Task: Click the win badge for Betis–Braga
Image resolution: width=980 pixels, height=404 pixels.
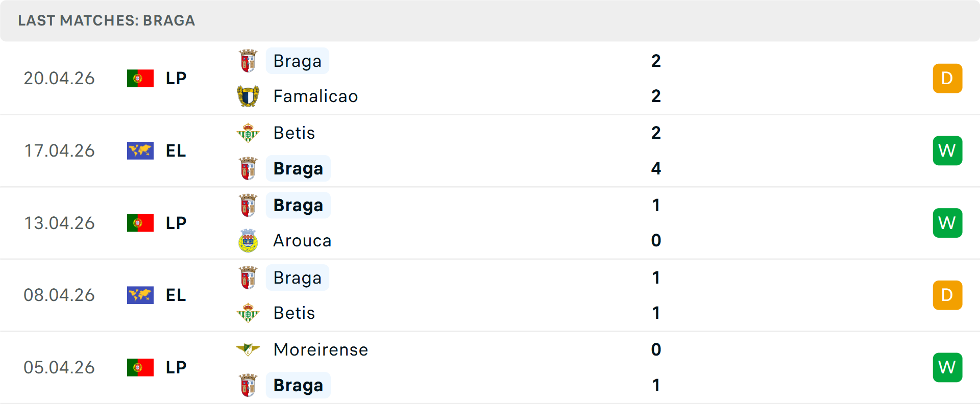Action: coord(947,151)
